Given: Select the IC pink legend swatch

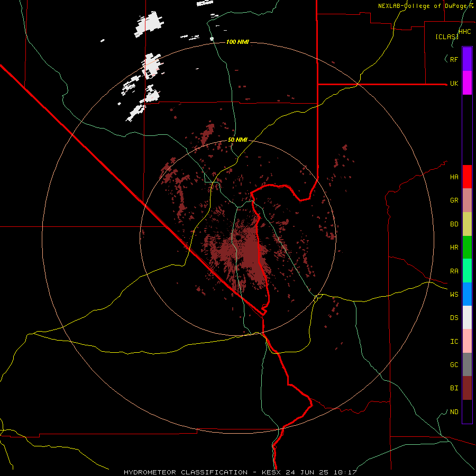Looking at the screenshot, I should (x=467, y=341).
